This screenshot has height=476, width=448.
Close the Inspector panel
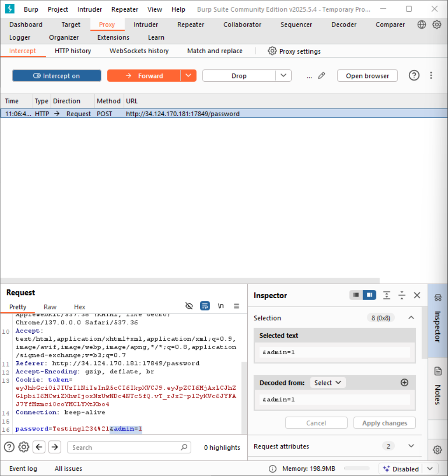[417, 295]
